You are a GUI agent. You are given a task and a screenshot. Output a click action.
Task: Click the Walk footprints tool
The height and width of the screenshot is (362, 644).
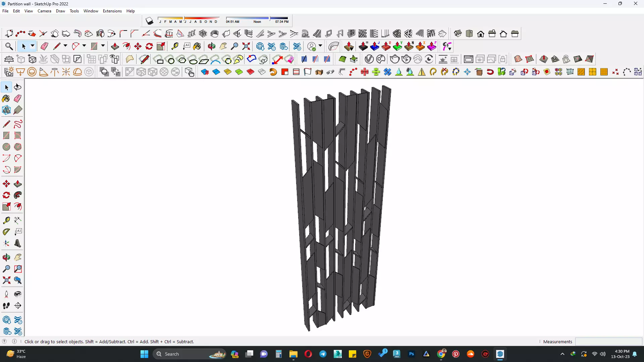click(6, 306)
